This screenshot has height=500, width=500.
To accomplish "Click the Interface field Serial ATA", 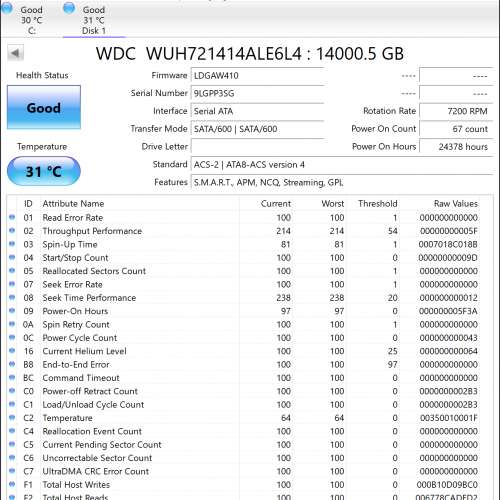I will tap(257, 111).
